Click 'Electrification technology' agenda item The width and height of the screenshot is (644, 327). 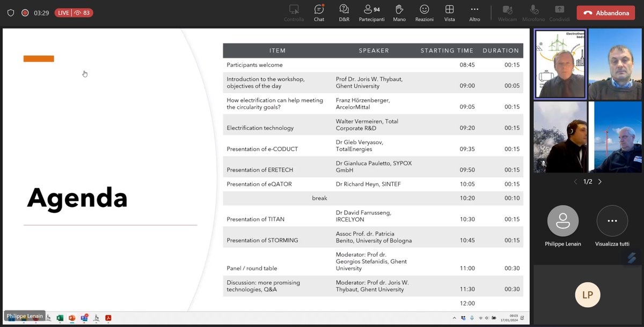260,128
